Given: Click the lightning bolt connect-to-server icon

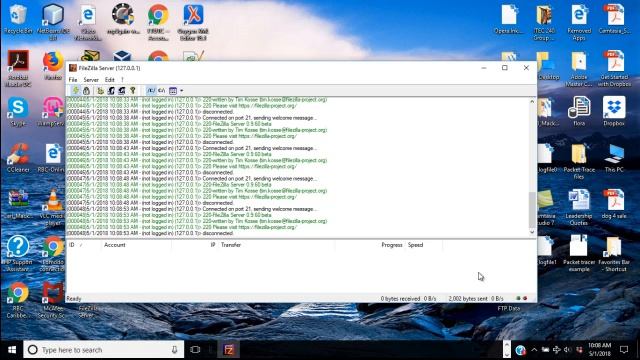Looking at the screenshot, I should tap(76, 91).
